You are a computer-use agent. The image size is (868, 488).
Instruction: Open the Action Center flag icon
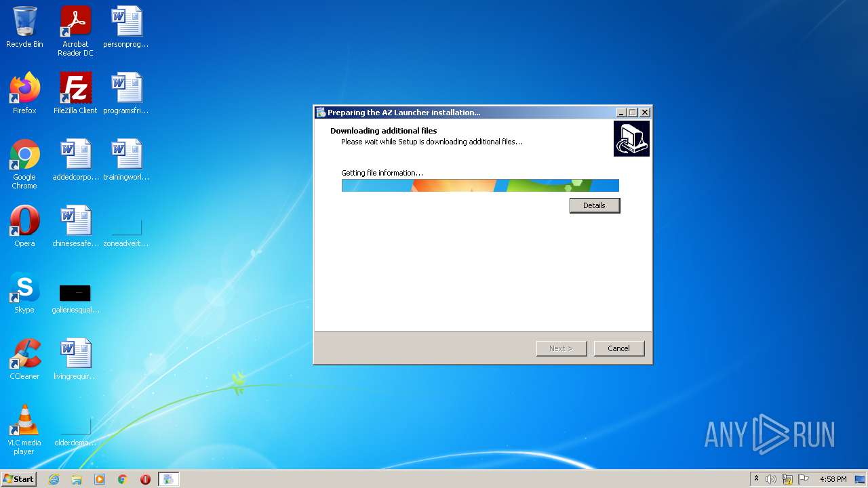(804, 479)
